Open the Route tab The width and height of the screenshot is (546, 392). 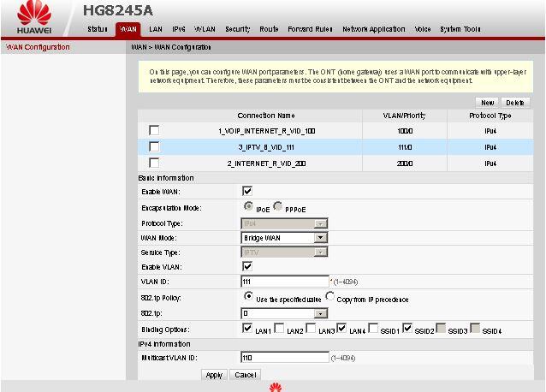(269, 29)
